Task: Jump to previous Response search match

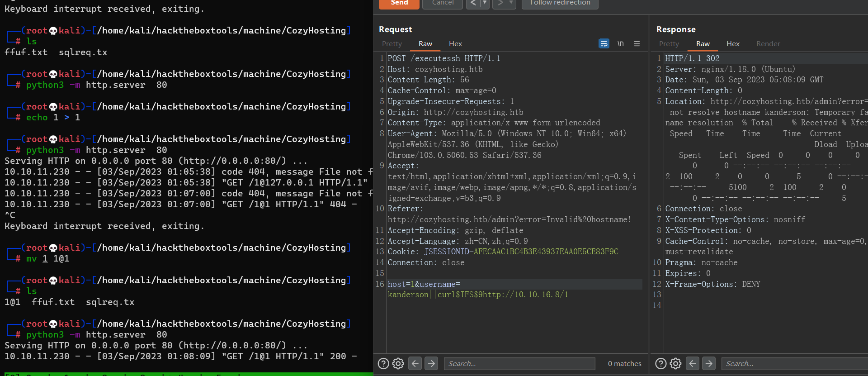Action: click(x=693, y=363)
